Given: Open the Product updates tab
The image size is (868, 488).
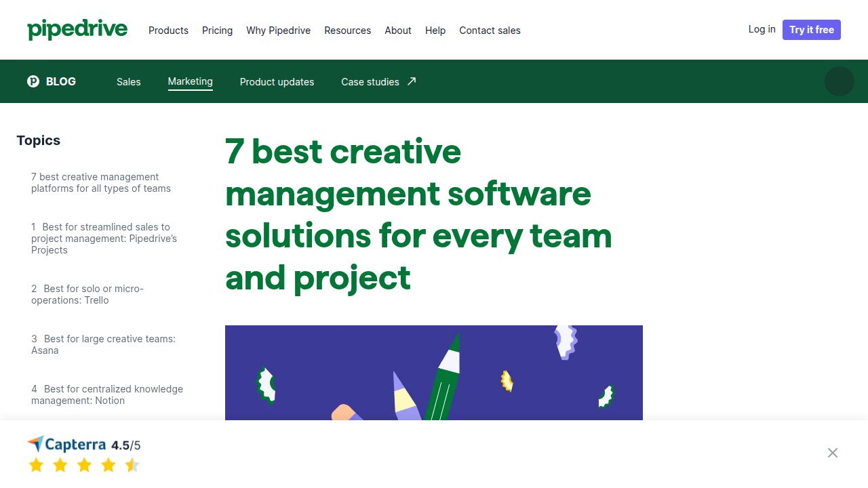Looking at the screenshot, I should 277,82.
